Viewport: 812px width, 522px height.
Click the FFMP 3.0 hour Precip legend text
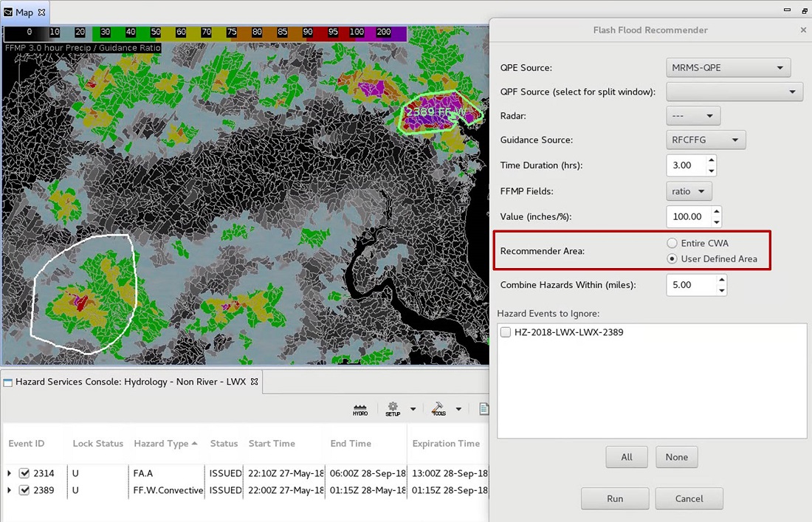click(83, 48)
